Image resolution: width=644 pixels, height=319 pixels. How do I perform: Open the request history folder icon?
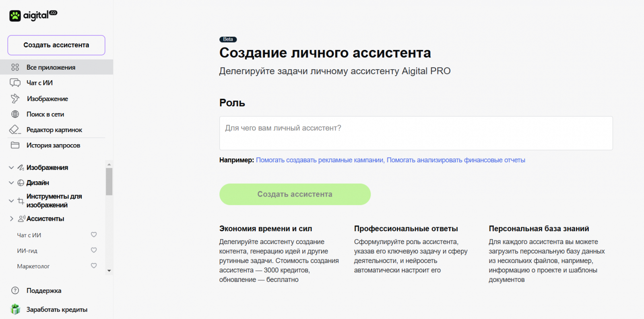pos(15,145)
